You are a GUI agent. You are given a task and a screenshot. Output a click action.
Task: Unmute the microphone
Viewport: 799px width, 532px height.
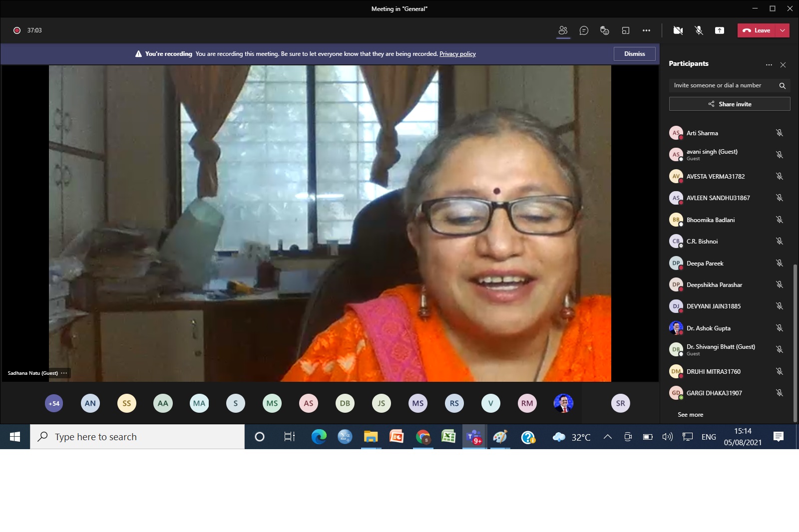pyautogui.click(x=699, y=30)
